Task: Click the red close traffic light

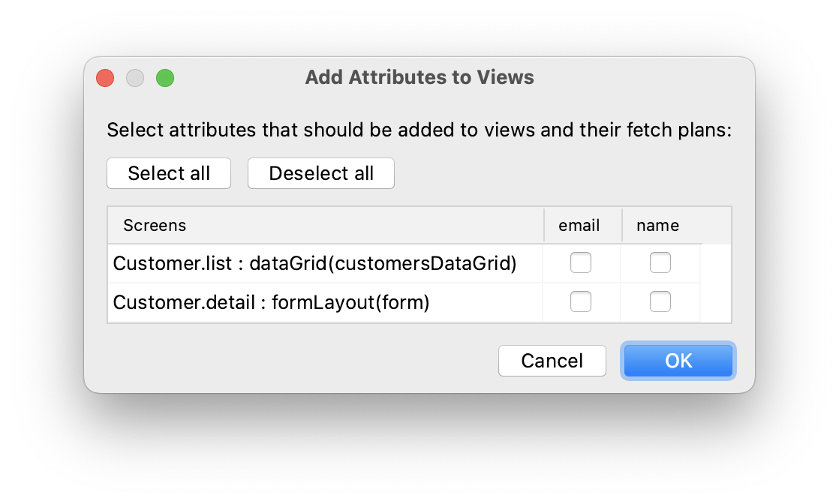Action: pos(105,77)
